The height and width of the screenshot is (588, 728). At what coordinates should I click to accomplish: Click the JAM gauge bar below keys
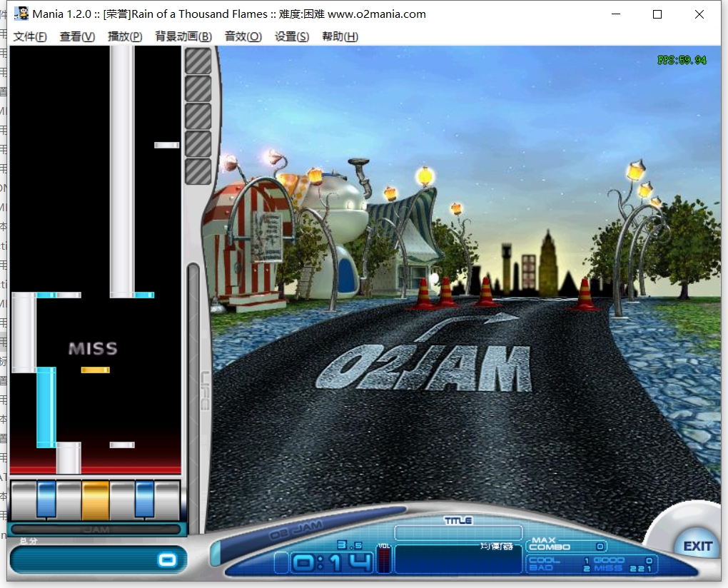pos(96,529)
